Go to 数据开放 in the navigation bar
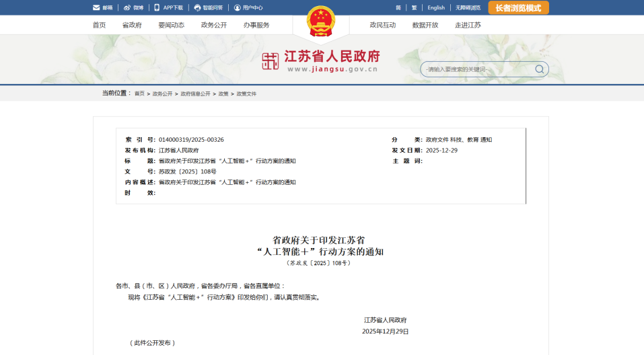This screenshot has height=355, width=644. pos(425,25)
